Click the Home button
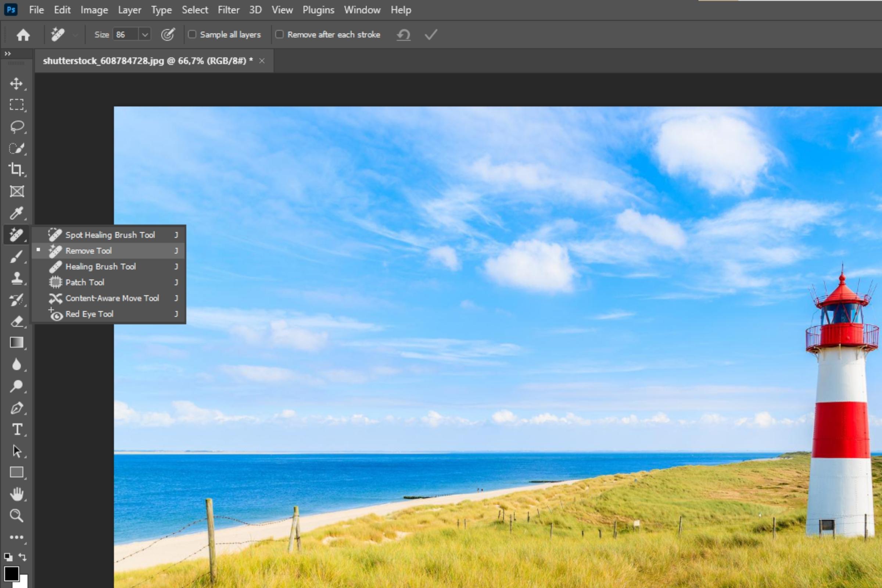Image resolution: width=882 pixels, height=588 pixels. 23,35
